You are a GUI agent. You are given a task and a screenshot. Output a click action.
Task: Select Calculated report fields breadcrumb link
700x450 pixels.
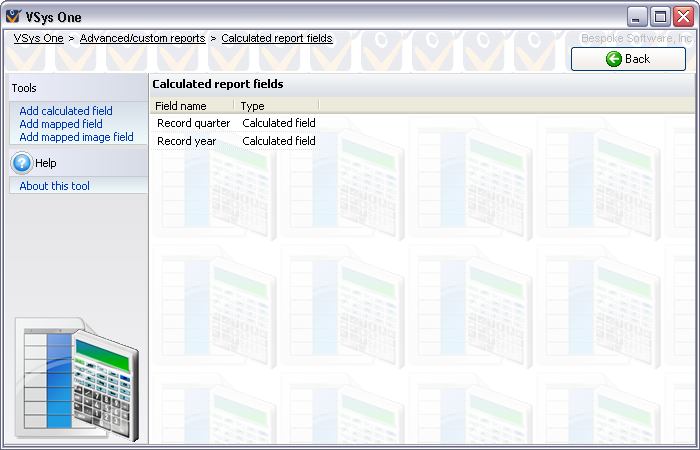[x=277, y=39]
